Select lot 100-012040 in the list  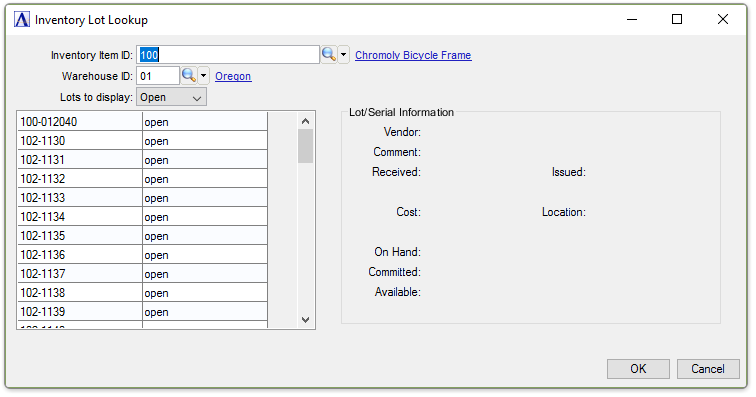[x=80, y=122]
